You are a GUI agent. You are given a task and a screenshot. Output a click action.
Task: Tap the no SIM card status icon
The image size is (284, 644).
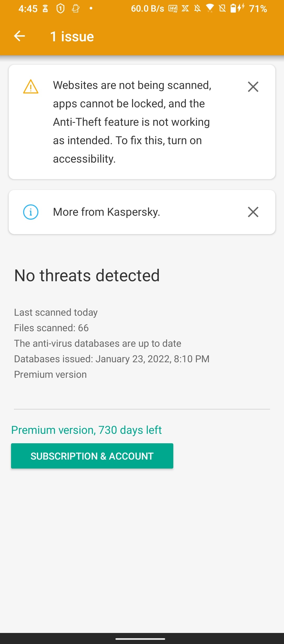222,8
